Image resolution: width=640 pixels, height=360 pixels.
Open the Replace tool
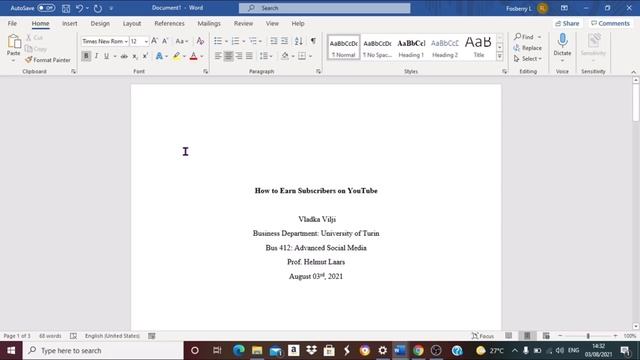click(528, 48)
